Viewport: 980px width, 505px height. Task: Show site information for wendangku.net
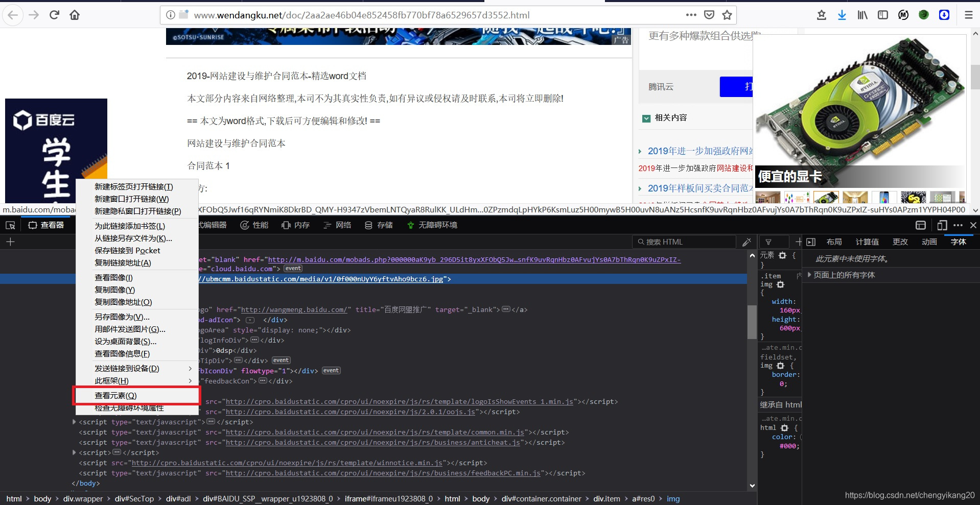pyautogui.click(x=171, y=15)
